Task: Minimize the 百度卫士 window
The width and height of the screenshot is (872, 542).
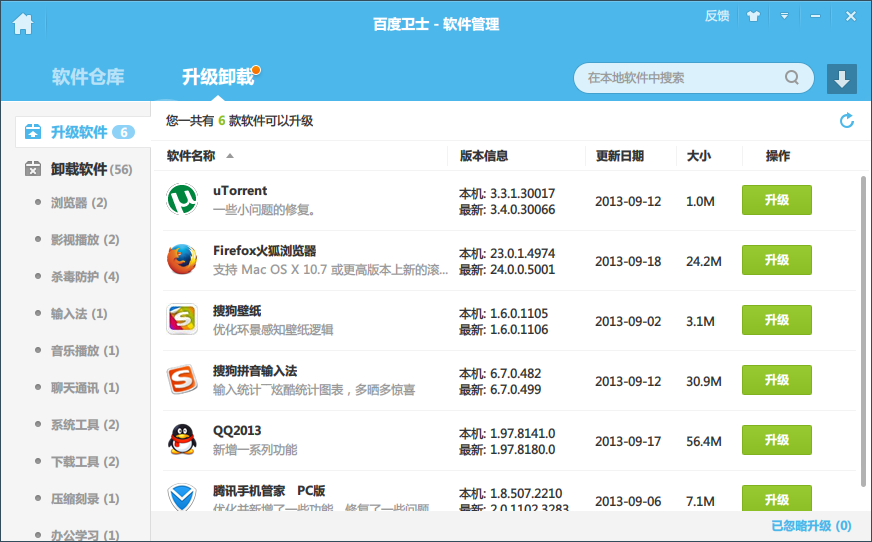Action: [815, 16]
